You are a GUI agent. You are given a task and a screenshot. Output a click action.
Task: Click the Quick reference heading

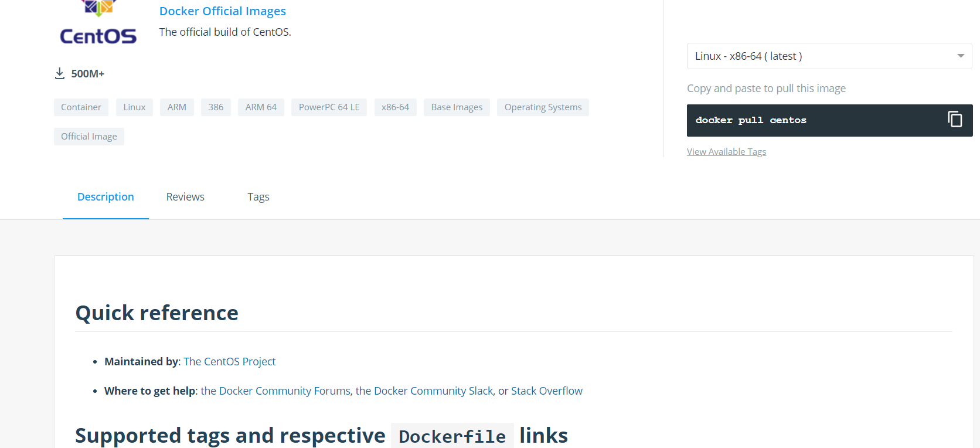(x=157, y=313)
